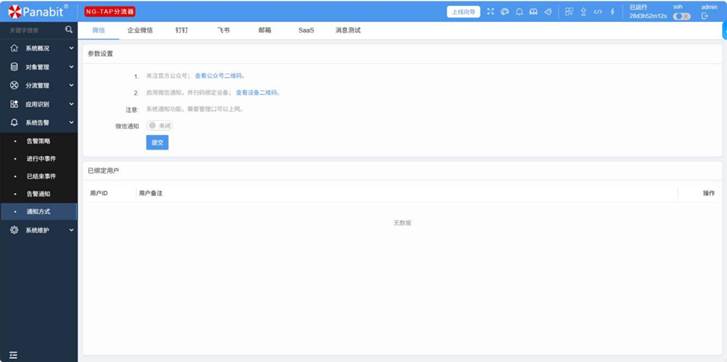
Task: Open the grid QR icon in header
Action: [x=569, y=12]
